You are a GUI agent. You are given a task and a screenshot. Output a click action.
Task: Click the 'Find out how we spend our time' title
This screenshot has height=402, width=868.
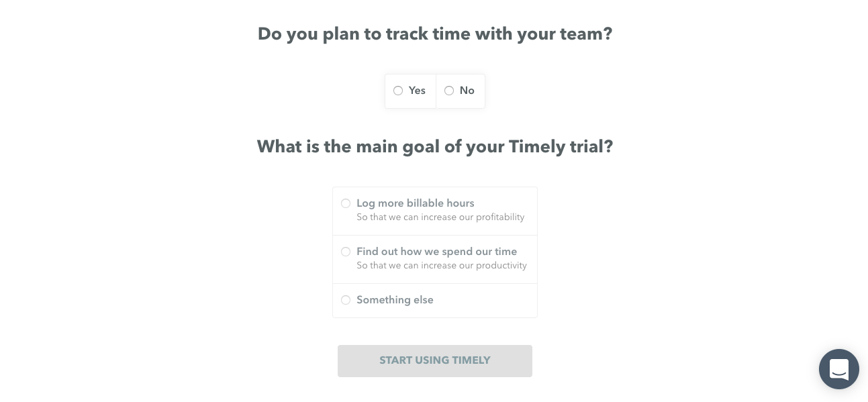click(437, 252)
